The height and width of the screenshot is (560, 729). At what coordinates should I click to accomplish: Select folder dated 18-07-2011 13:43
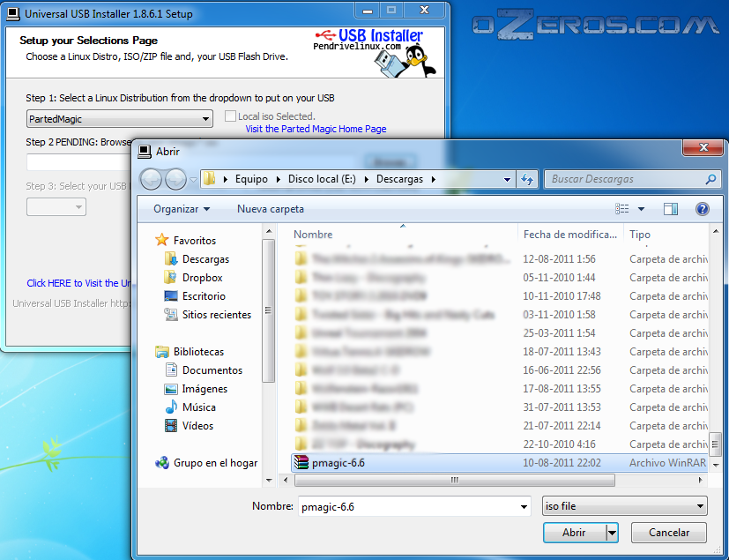pos(499,352)
